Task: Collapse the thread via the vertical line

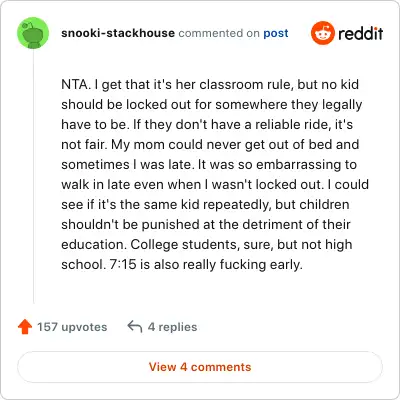Action: [x=33, y=177]
